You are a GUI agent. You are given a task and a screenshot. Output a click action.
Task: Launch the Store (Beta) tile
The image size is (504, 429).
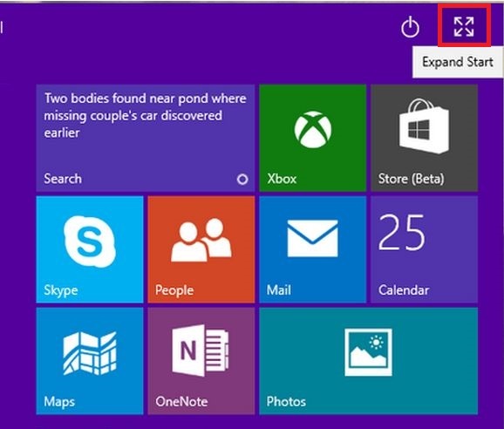click(x=424, y=138)
